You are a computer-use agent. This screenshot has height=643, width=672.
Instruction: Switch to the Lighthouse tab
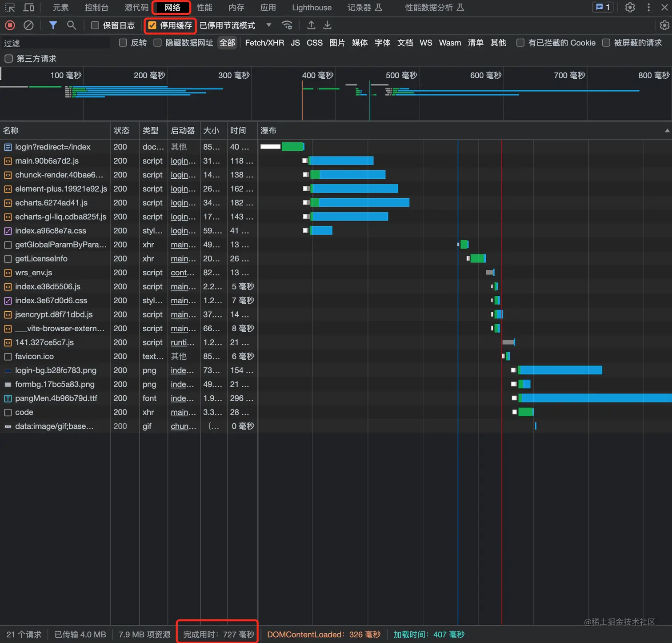pos(312,8)
